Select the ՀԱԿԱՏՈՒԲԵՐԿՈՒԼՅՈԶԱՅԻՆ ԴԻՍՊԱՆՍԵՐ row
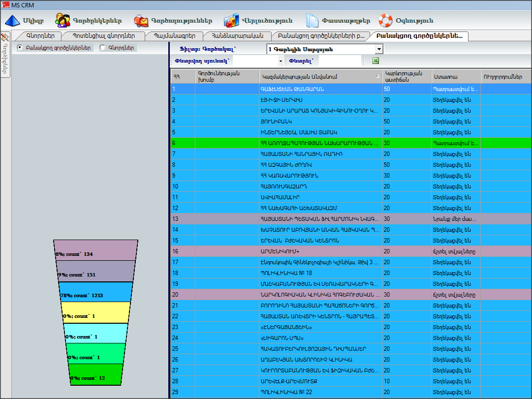Viewport: 532px width, 399px height. click(x=351, y=349)
